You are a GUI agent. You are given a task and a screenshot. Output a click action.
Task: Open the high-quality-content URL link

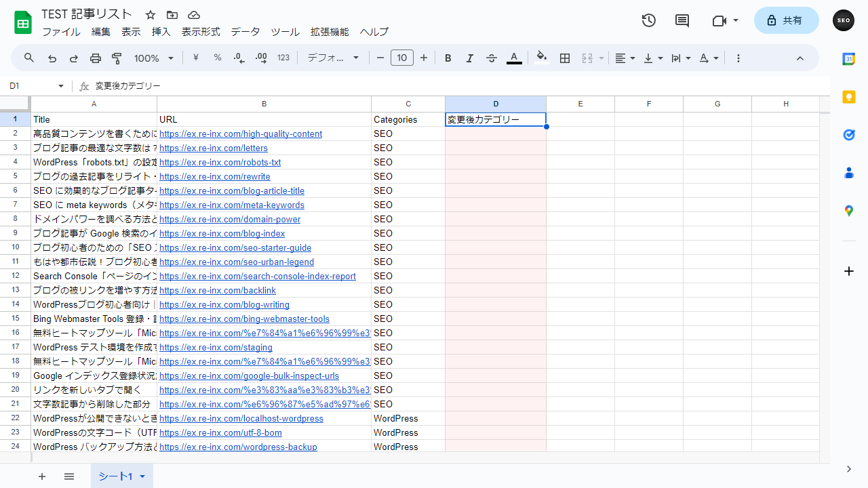pos(241,134)
